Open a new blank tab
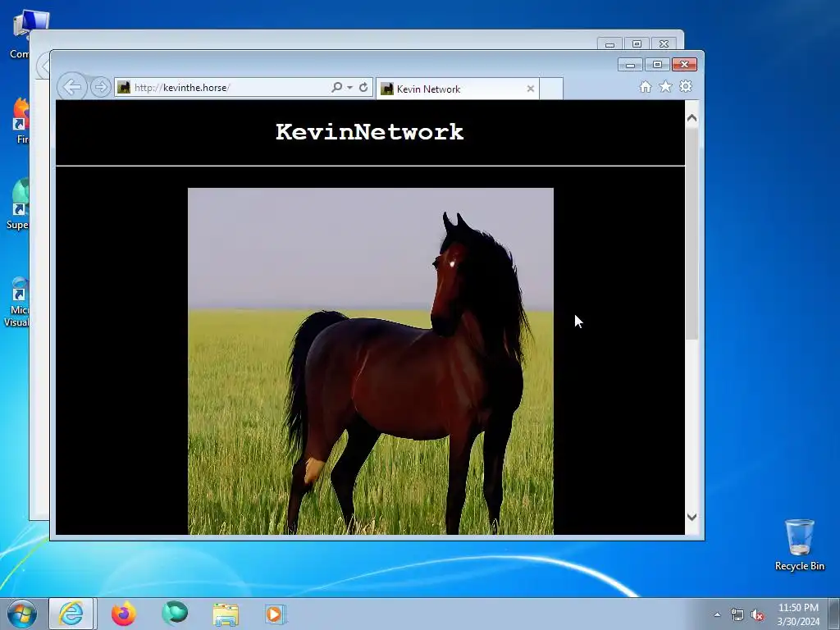 tap(551, 89)
